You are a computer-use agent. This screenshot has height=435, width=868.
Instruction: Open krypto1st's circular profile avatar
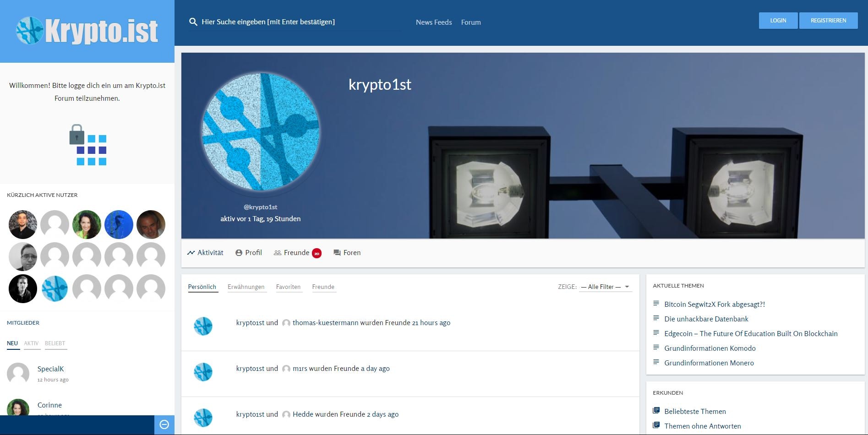pyautogui.click(x=261, y=133)
